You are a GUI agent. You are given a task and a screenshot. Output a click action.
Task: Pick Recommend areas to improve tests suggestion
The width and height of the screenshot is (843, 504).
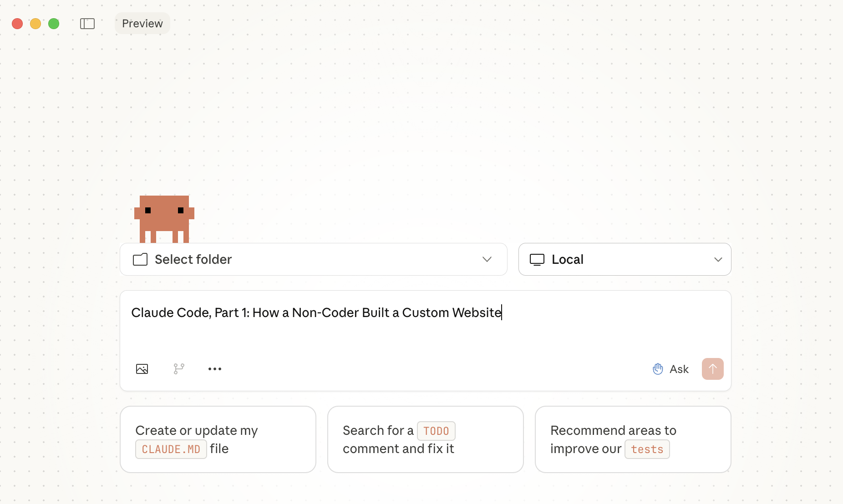633,439
